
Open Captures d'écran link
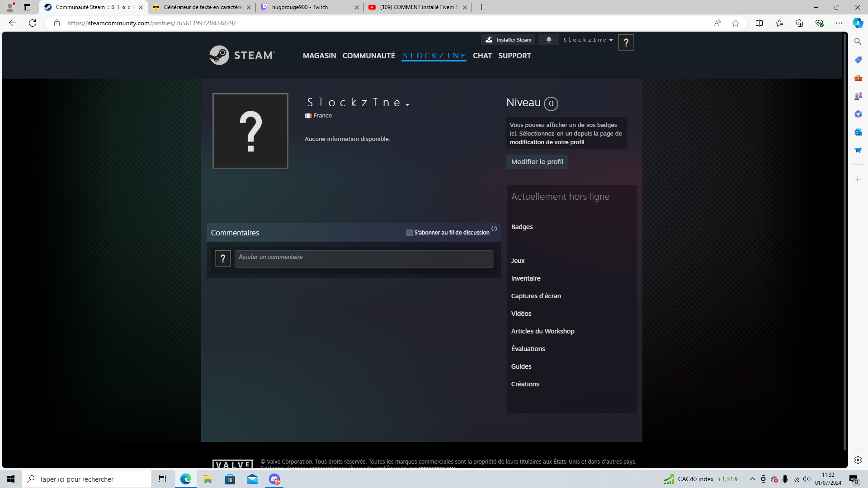click(536, 296)
